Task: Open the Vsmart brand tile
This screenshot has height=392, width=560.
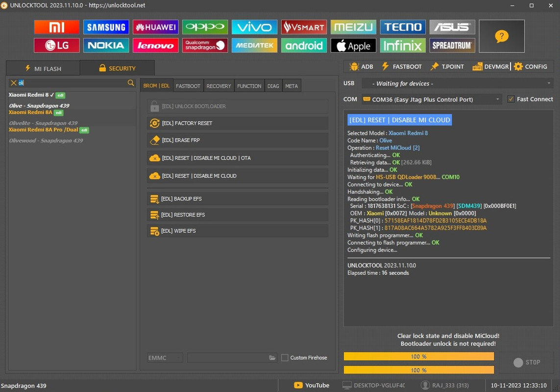Action: pyautogui.click(x=304, y=27)
